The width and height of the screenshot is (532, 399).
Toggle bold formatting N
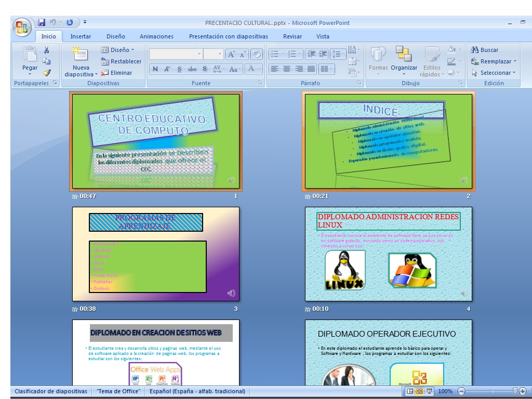155,69
